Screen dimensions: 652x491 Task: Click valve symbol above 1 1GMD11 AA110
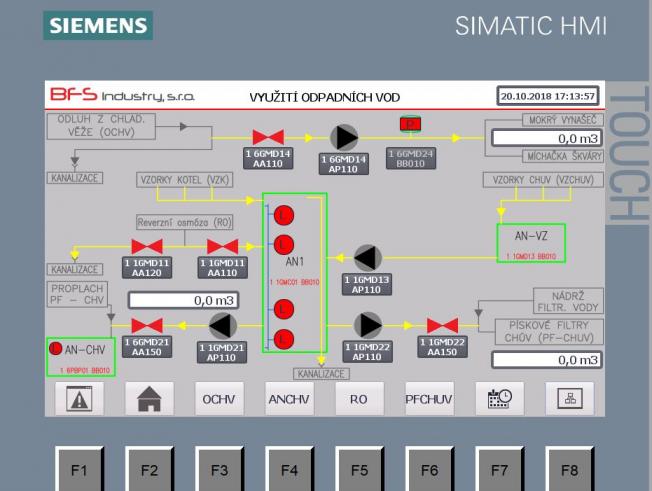click(x=222, y=247)
